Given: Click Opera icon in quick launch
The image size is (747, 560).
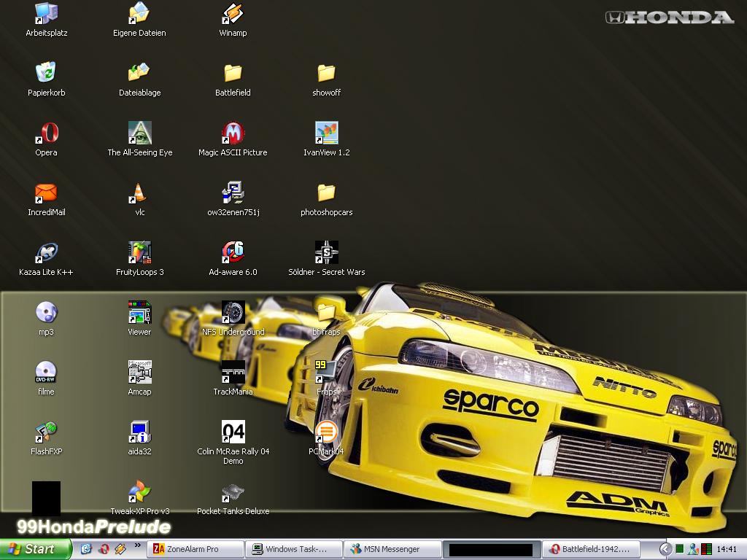Looking at the screenshot, I should click(104, 550).
